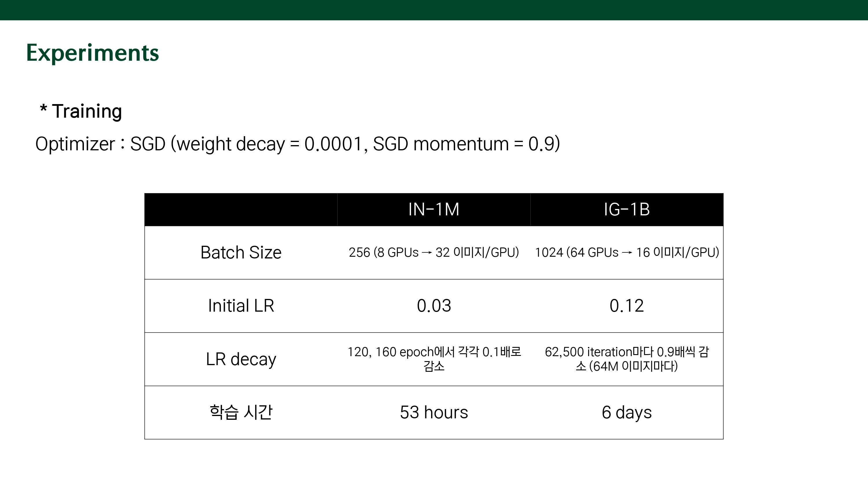Select the Initial LR row label
The image size is (868, 488).
point(241,306)
